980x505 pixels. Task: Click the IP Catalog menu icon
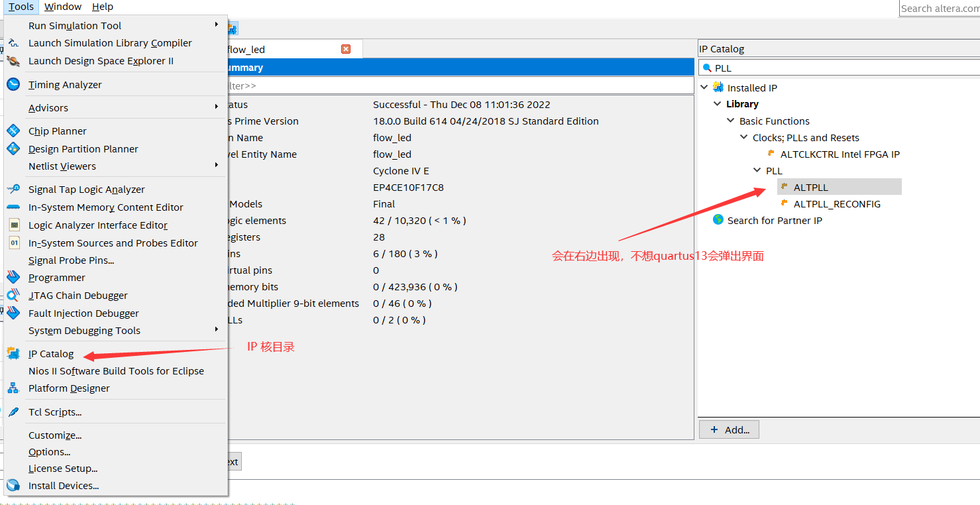(13, 354)
